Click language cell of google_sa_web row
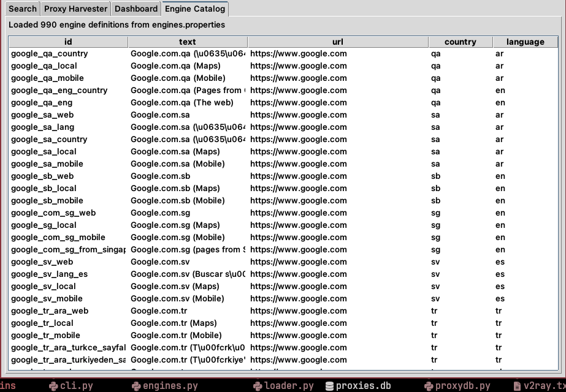 525,115
